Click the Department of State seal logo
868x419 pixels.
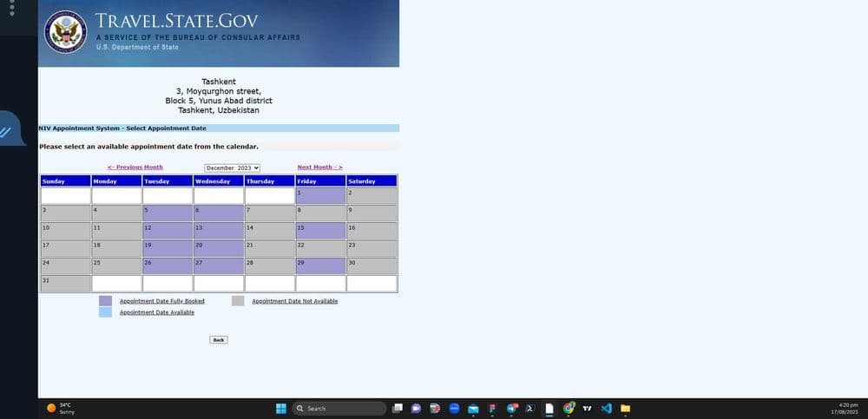65,31
